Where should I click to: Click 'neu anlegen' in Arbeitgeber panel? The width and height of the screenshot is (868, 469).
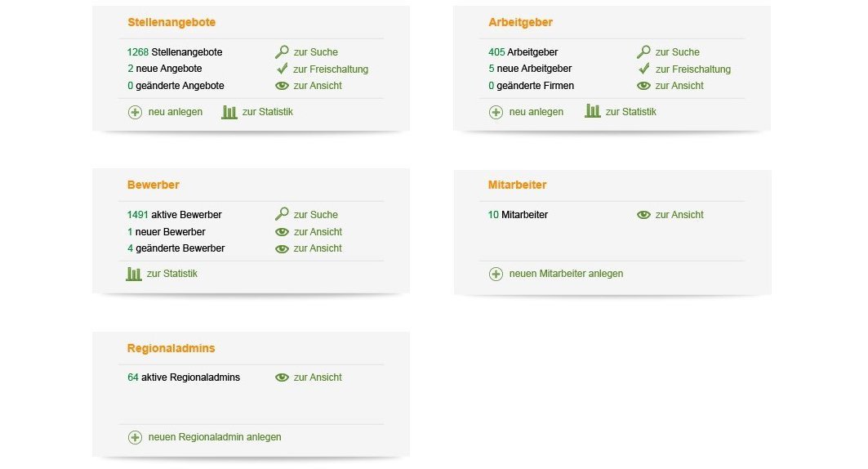536,112
